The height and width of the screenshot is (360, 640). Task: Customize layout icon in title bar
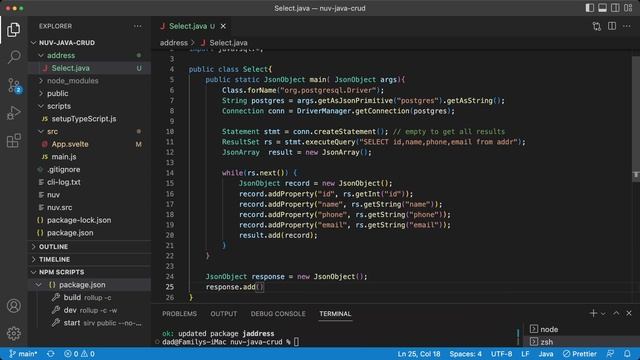tap(628, 8)
